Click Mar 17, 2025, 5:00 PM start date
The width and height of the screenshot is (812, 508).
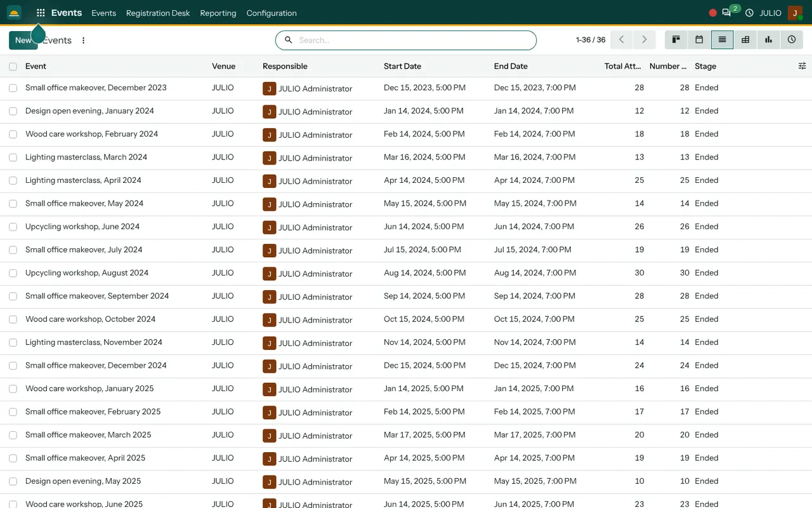pyautogui.click(x=424, y=435)
